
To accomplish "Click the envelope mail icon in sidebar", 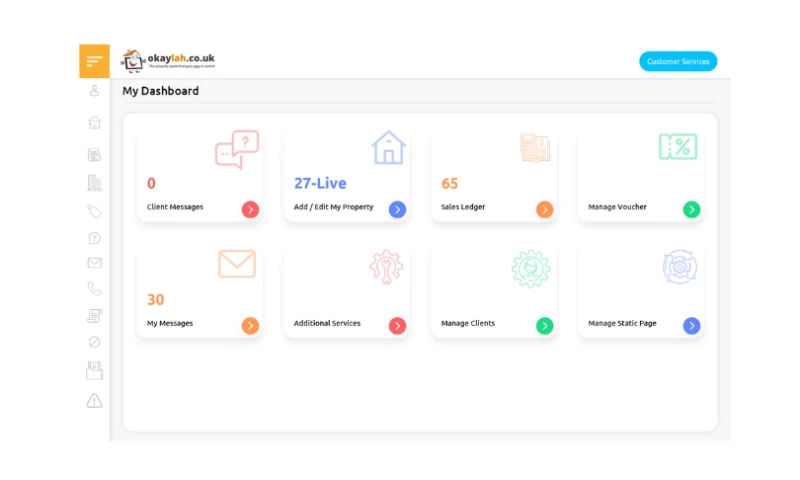I will coord(94,263).
